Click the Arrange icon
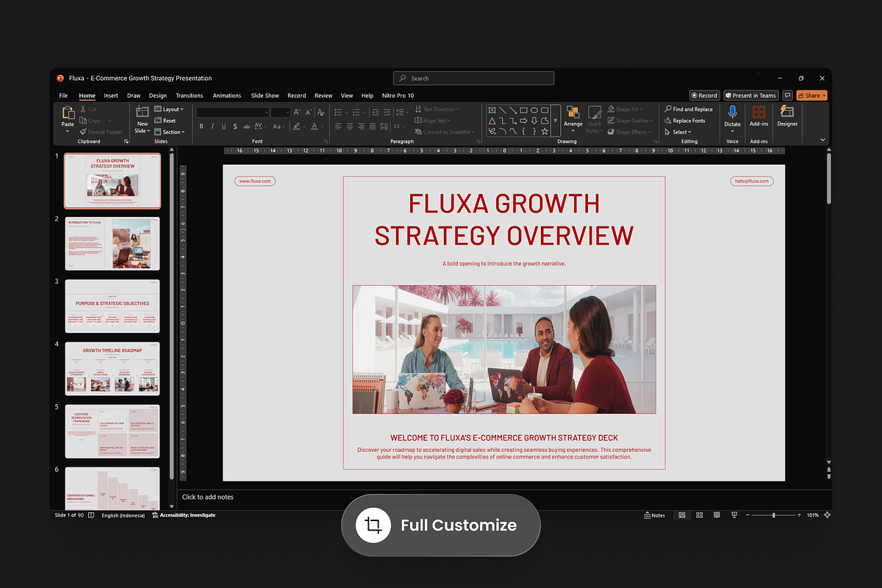The width and height of the screenshot is (882, 588). 573,112
